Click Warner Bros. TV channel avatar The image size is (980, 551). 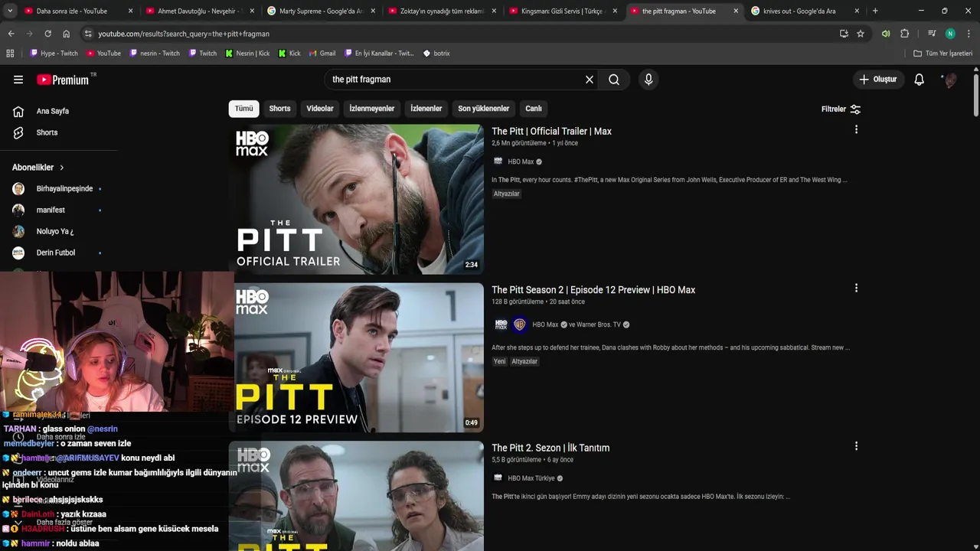point(520,324)
